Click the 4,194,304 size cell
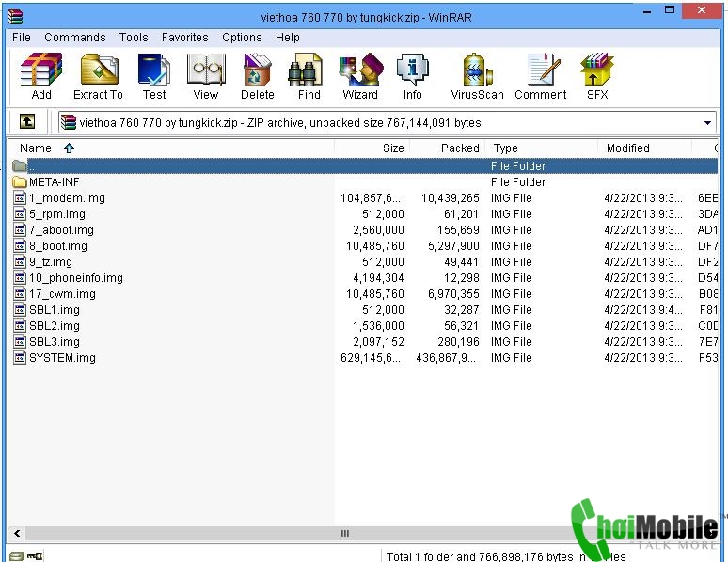Viewport: 728px width, 562px height. (378, 278)
